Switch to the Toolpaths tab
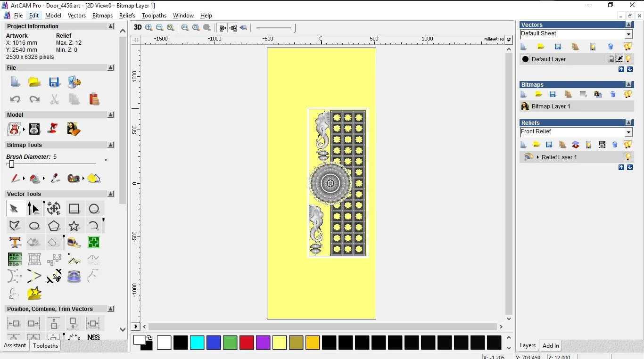This screenshot has height=359, width=644. (45, 346)
